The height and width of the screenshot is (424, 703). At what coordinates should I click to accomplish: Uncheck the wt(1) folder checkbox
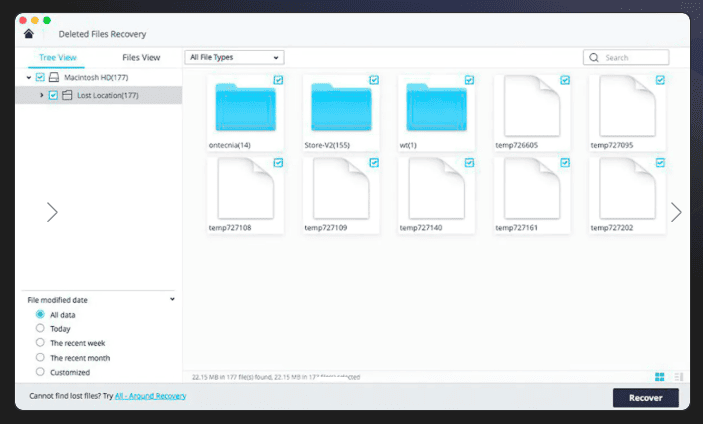pos(469,80)
